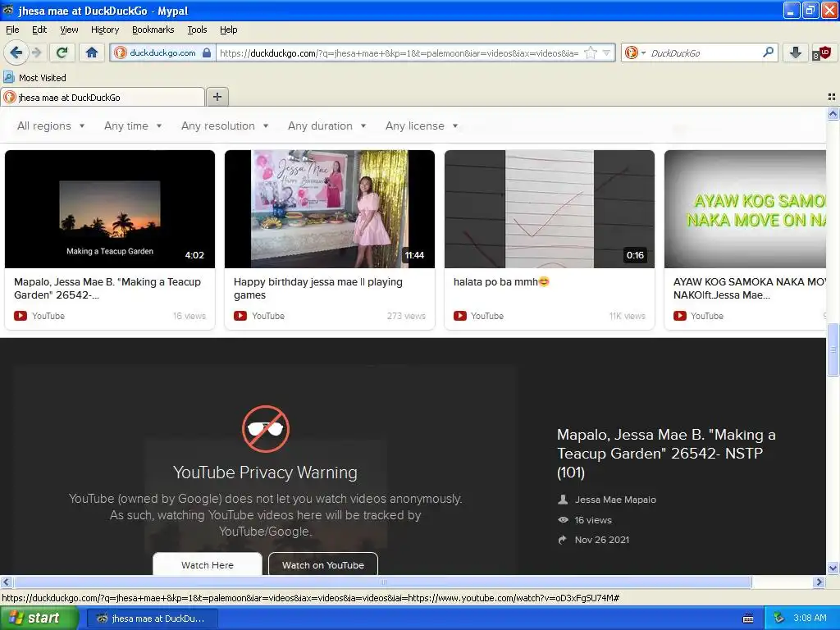Open a new tab with the plus button

tap(217, 97)
